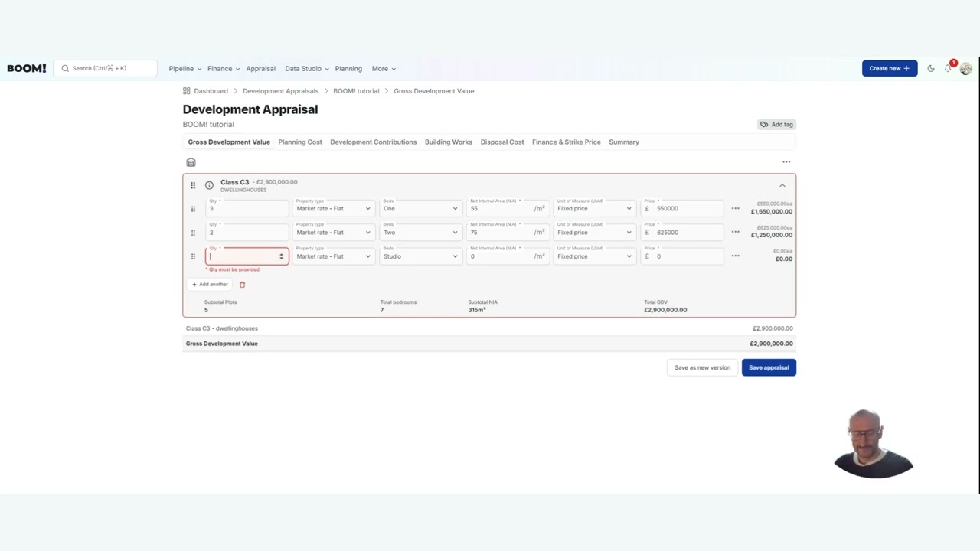Click the tag icon beside Add tag
Image resolution: width=980 pixels, height=551 pixels.
click(x=764, y=124)
